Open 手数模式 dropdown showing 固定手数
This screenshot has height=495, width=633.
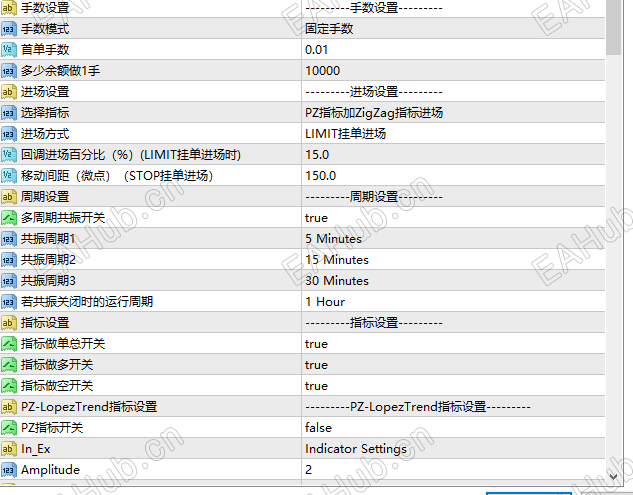(x=453, y=29)
